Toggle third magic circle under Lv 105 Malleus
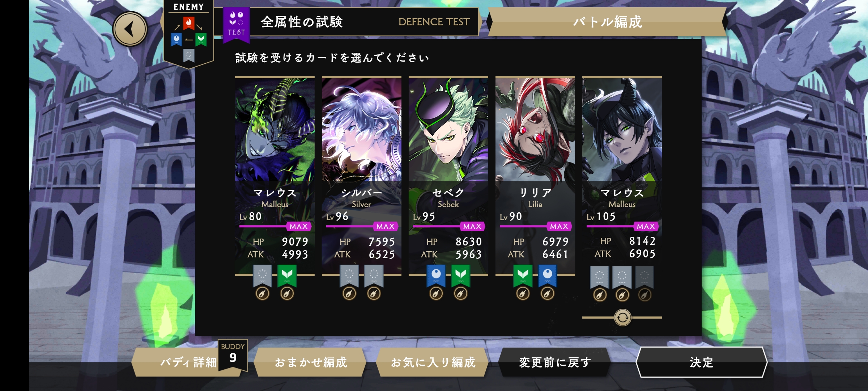 pos(644,295)
